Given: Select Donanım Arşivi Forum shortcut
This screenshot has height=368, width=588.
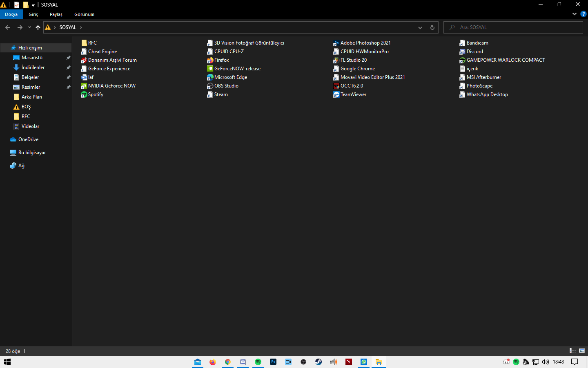Looking at the screenshot, I should pos(109,60).
